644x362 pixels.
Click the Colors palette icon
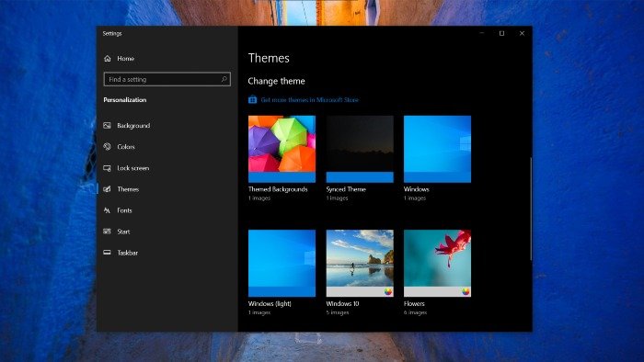[x=108, y=146]
